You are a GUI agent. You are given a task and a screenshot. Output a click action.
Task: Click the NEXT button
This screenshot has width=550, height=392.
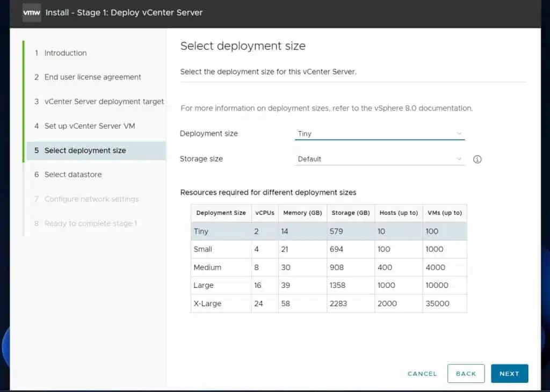(x=509, y=373)
